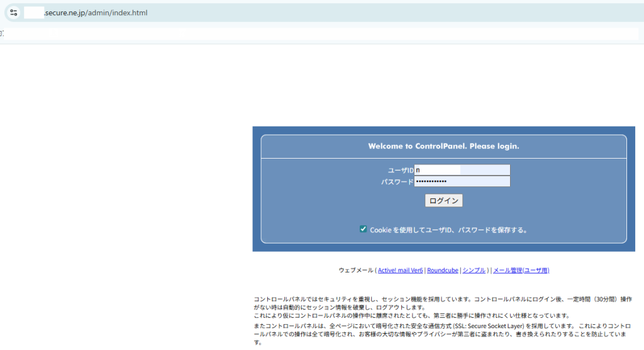This screenshot has height=350, width=644.
Task: Go to メール管理(ユーザ用) link
Action: tap(521, 270)
